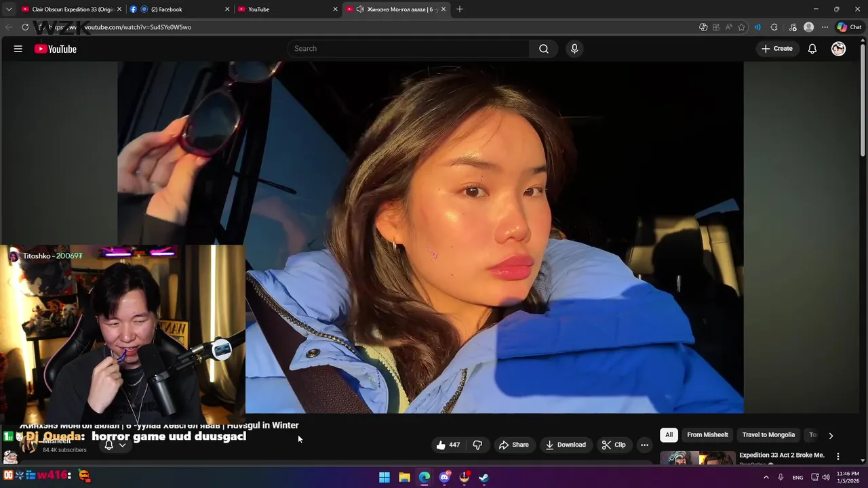Open options for Expedition 33 Act 2 video

(x=837, y=456)
